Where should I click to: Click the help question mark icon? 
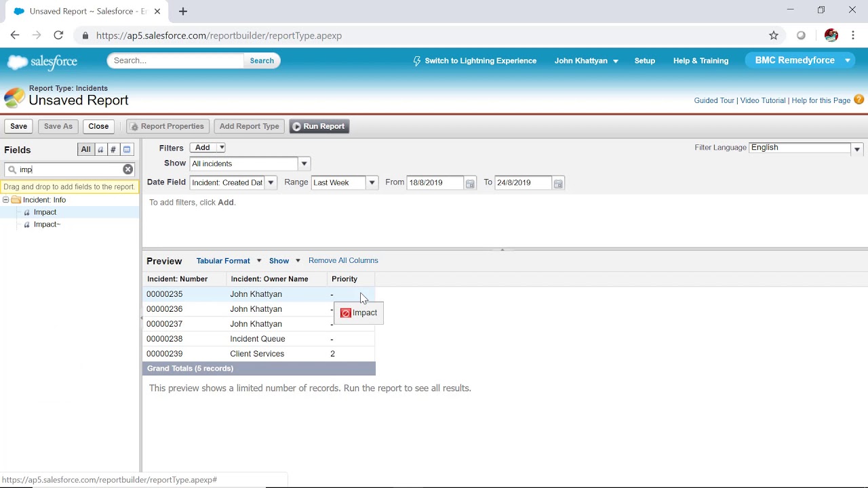click(x=859, y=100)
